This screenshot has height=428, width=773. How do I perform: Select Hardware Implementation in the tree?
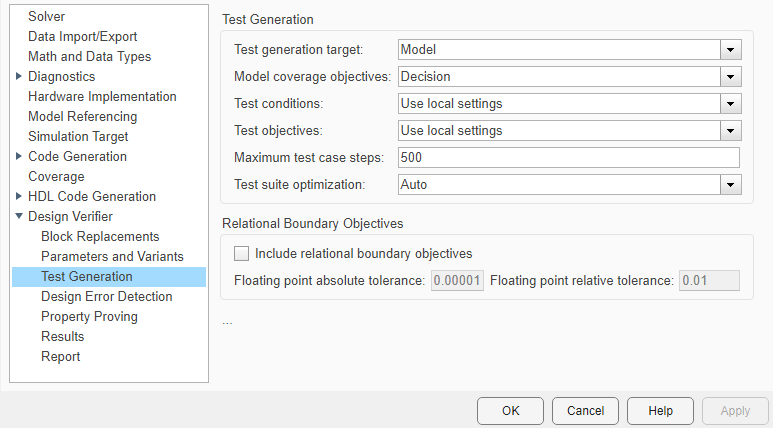pyautogui.click(x=102, y=97)
